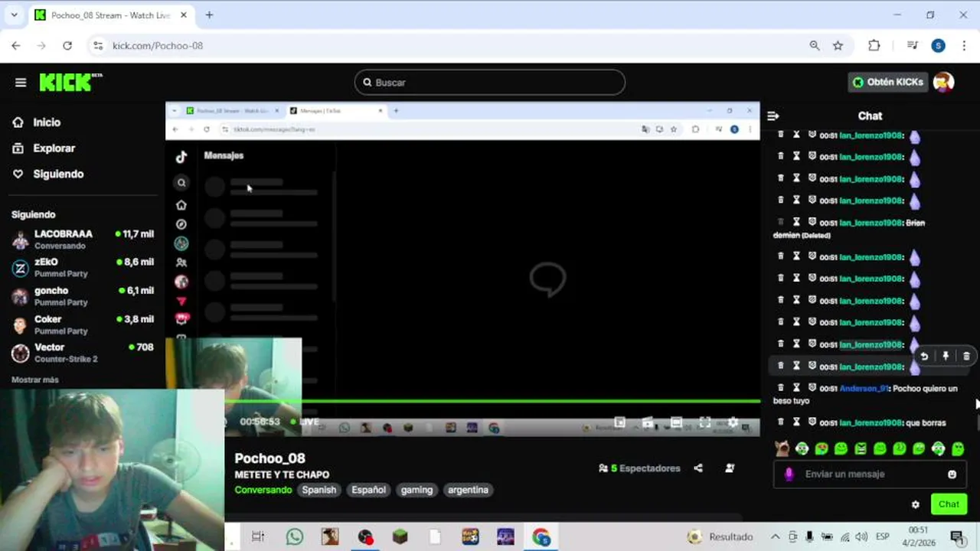980x551 pixels.
Task: Ban Anderson_91 using the shield icon
Action: pyautogui.click(x=812, y=388)
